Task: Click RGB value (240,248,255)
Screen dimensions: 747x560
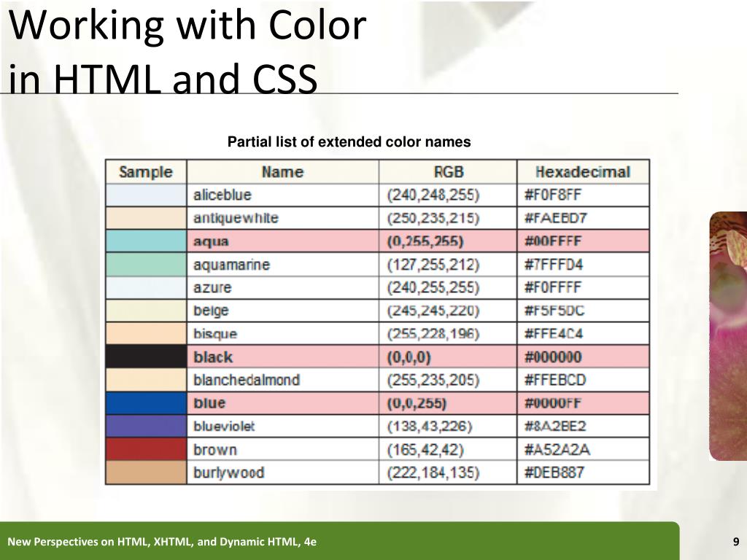Action: [433, 195]
